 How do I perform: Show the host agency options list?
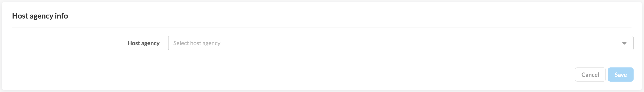400,43
